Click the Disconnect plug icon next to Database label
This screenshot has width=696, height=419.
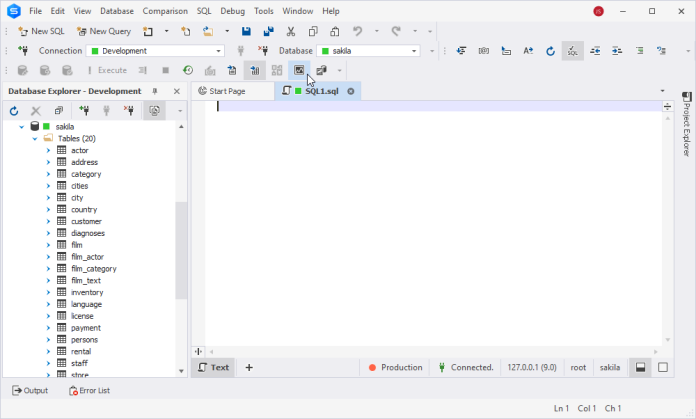[x=263, y=51]
